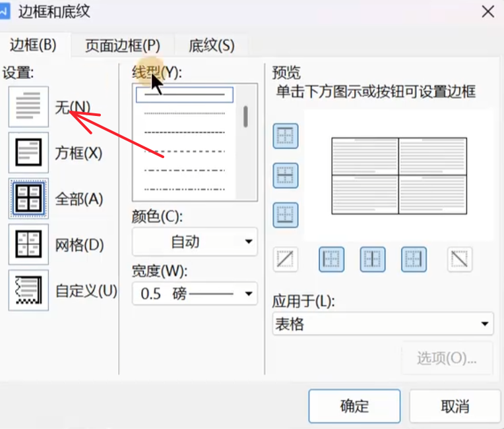Click the 方框(X) text label
Screen dimensions: 504x429
click(79, 153)
